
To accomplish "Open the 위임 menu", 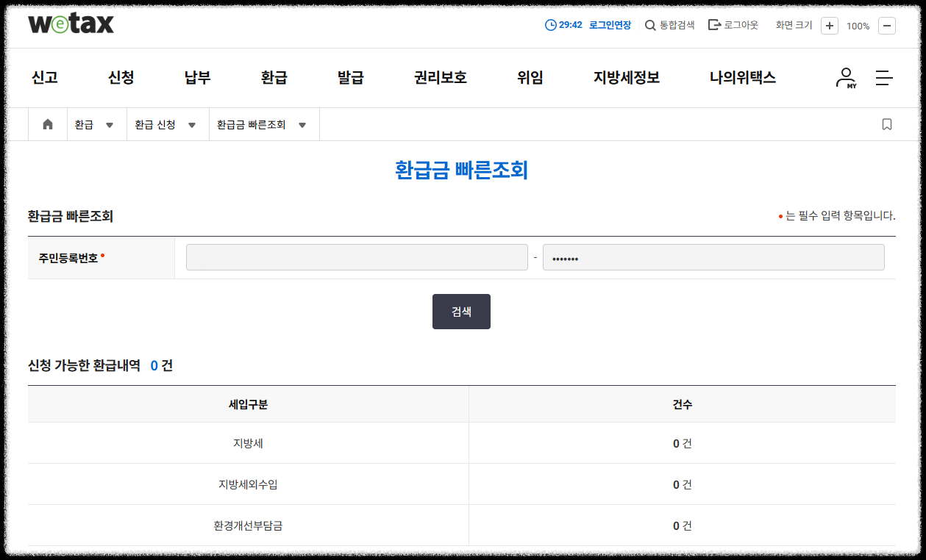I will pyautogui.click(x=530, y=78).
